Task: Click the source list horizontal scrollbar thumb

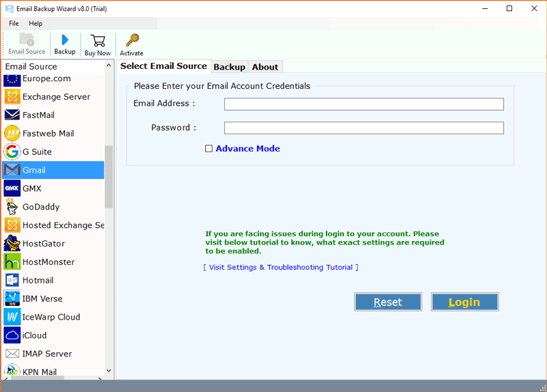Action: pos(38,378)
